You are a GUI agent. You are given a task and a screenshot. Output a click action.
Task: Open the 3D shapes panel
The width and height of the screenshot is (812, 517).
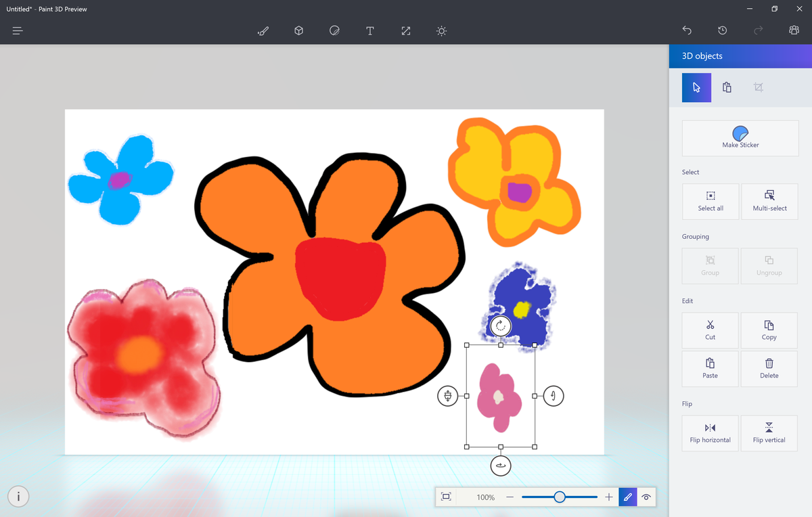coord(298,30)
